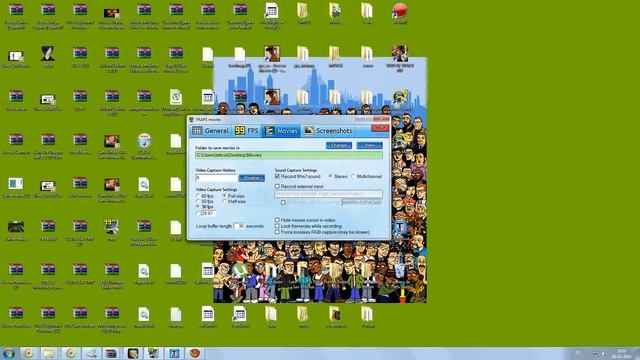This screenshot has height=360, width=640.
Task: Choose the Full-size capture option
Action: pos(224,196)
